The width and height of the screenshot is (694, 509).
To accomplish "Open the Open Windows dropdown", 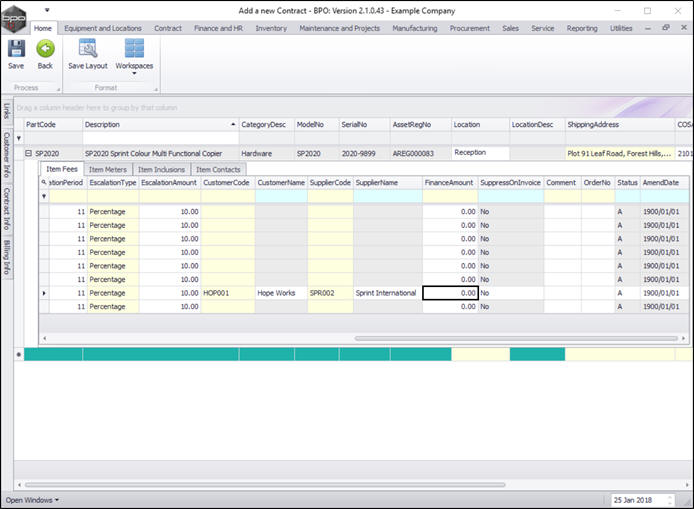I will click(32, 500).
